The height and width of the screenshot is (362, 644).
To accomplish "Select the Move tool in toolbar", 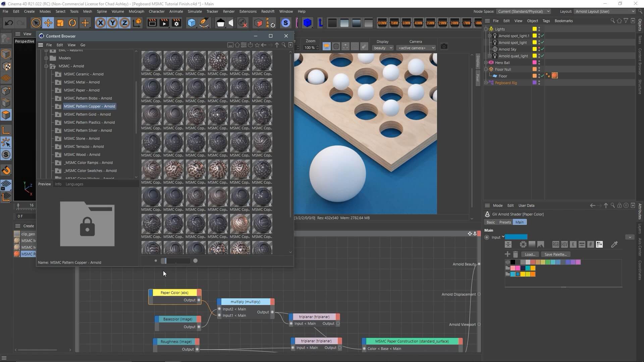I will click(x=48, y=23).
